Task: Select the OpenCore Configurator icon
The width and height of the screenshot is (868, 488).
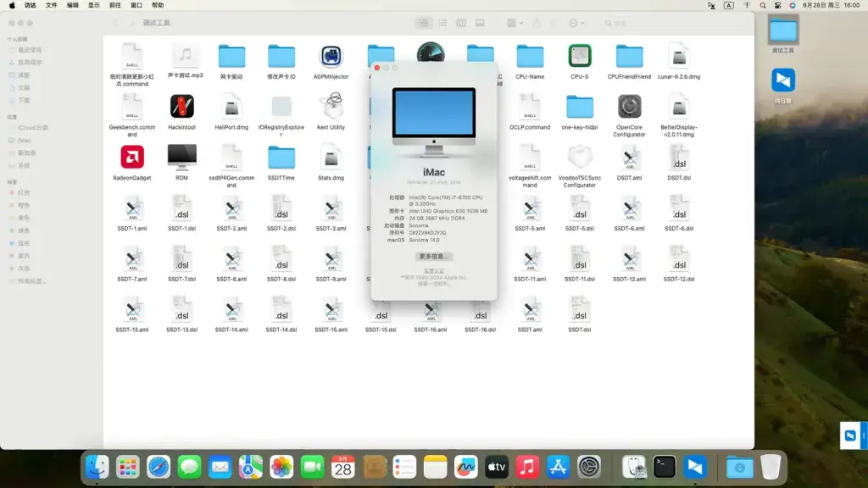Action: coord(630,106)
